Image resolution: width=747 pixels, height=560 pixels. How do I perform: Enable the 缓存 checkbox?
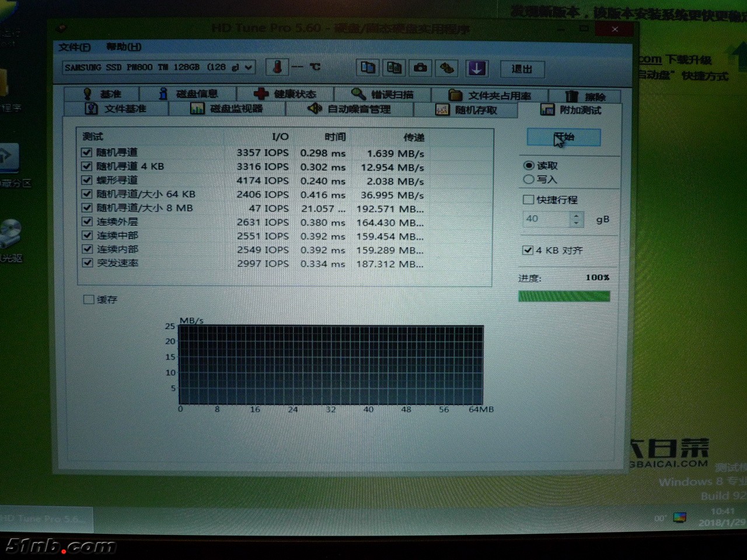[89, 299]
